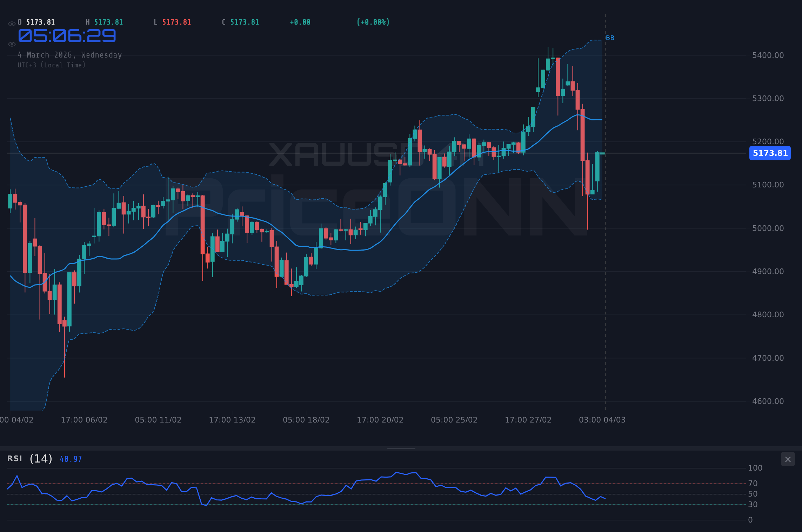Click the dashed 70 overbought line in RSI pane

tap(351, 483)
